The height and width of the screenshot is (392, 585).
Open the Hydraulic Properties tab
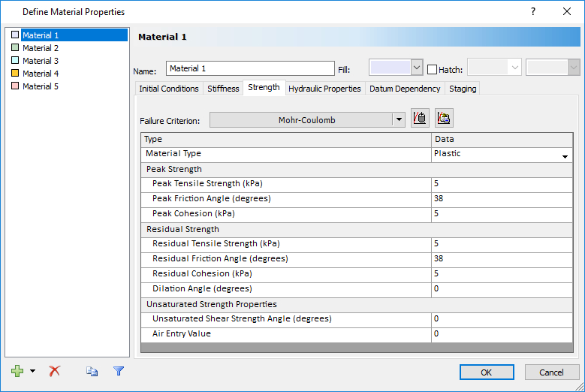[x=324, y=89]
